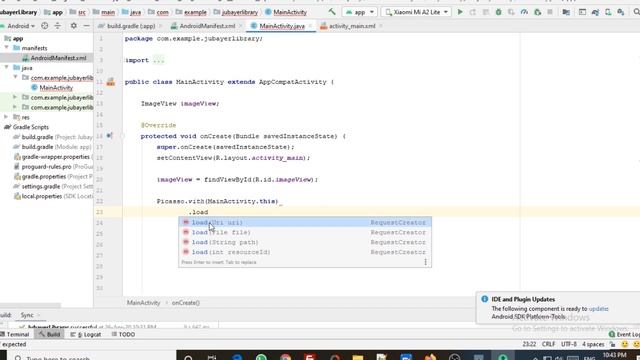Click the override gutter icon beside onCreate
This screenshot has height=360, width=640.
(109, 136)
